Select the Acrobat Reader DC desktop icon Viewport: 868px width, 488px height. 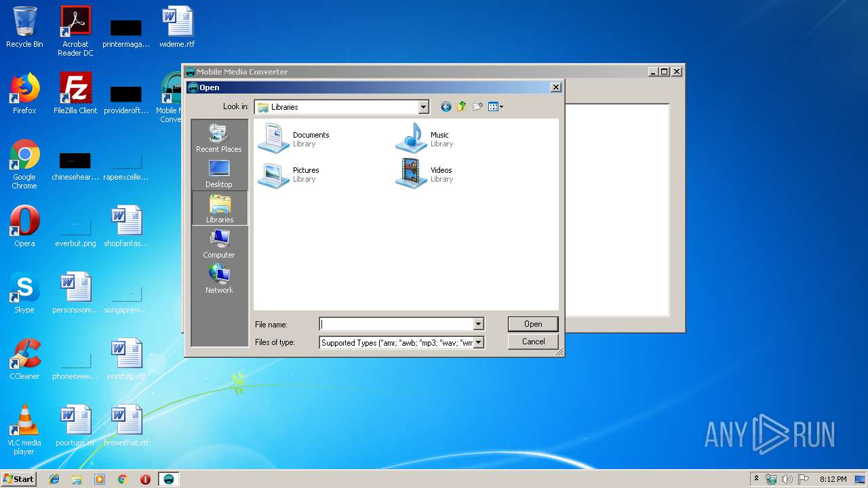click(x=75, y=31)
